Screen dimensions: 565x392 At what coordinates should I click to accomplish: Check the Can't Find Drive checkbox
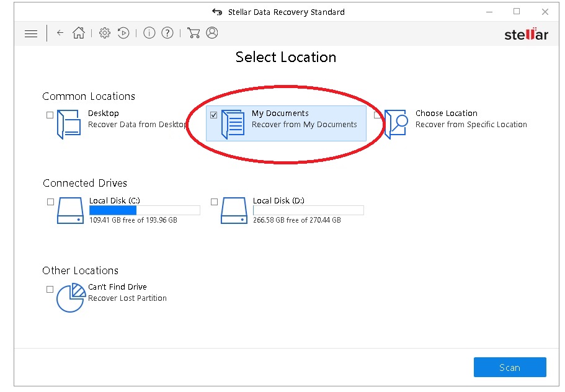point(50,289)
